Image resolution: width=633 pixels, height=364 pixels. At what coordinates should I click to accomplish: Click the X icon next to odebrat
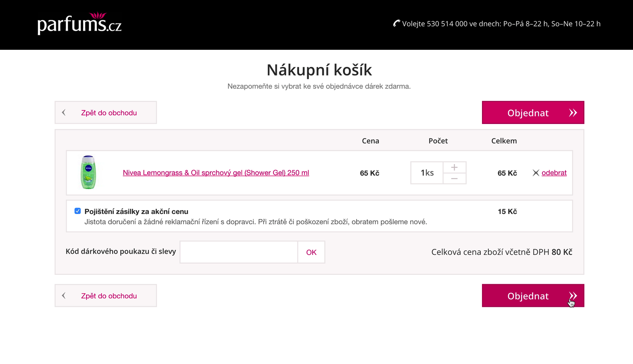536,173
